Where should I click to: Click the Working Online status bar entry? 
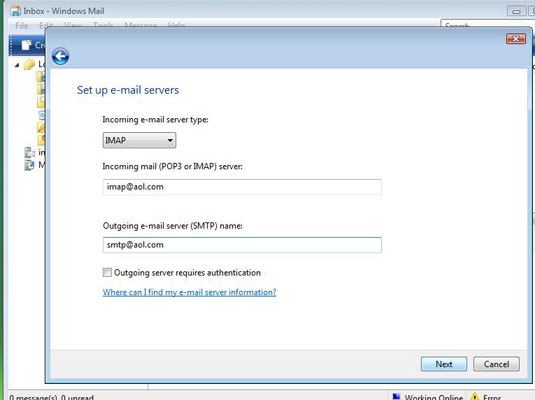(x=428, y=397)
